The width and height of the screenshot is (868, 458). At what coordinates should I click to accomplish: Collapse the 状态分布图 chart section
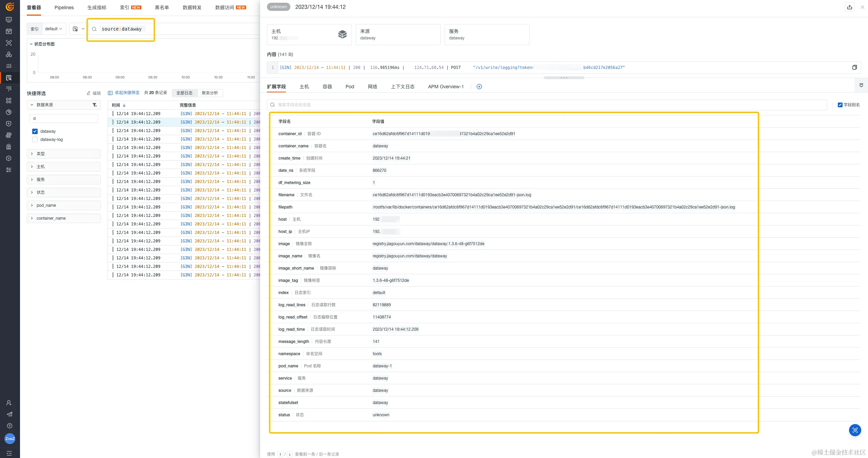point(31,44)
